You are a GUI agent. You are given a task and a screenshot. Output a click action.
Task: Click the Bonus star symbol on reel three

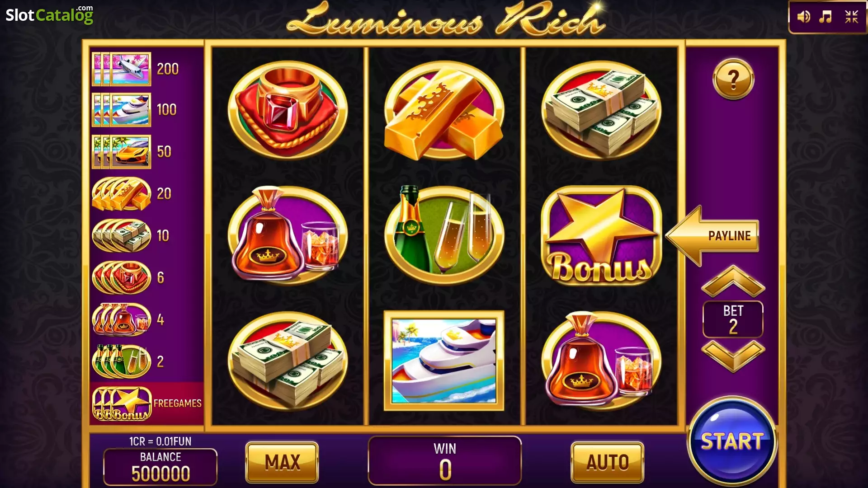coord(601,235)
